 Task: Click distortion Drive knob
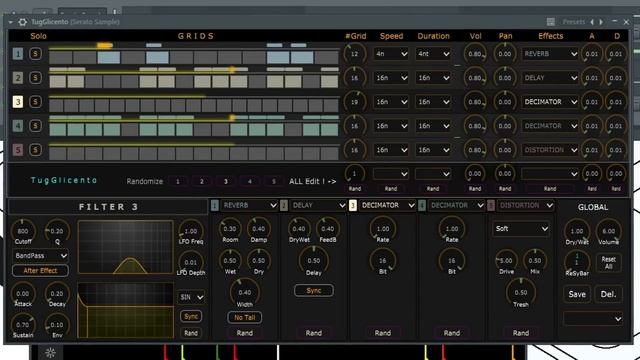(x=506, y=260)
